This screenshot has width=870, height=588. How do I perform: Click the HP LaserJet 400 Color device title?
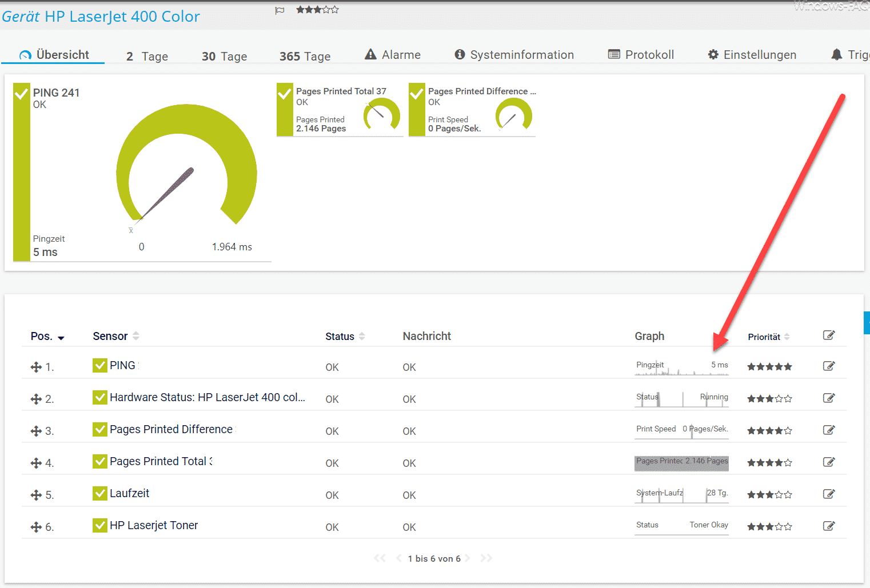click(x=122, y=17)
